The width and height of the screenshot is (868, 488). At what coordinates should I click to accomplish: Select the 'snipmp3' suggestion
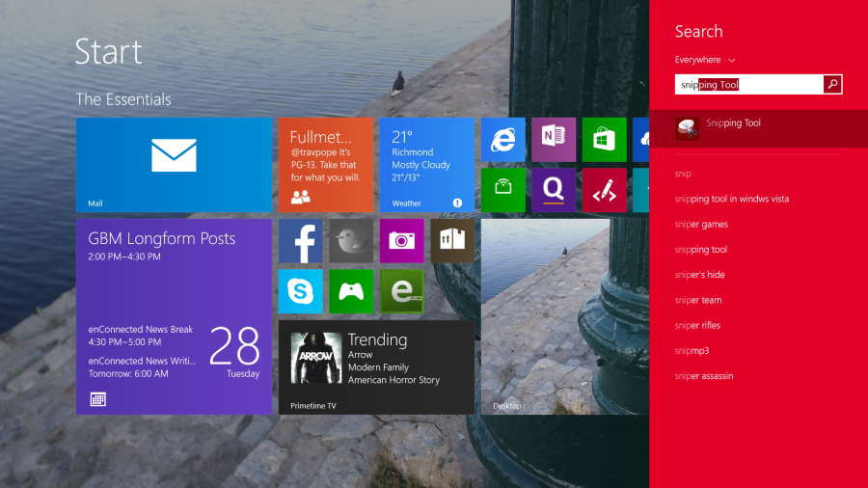[x=692, y=351]
